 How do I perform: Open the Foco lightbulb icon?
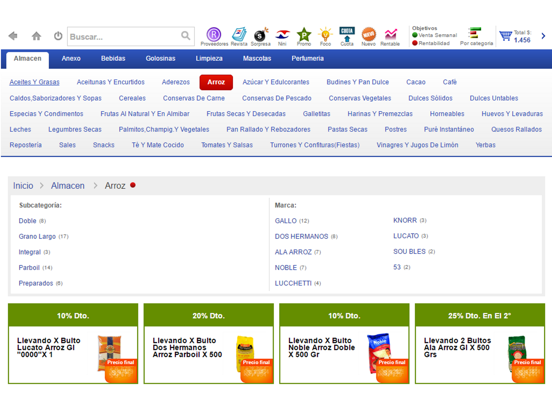click(325, 37)
